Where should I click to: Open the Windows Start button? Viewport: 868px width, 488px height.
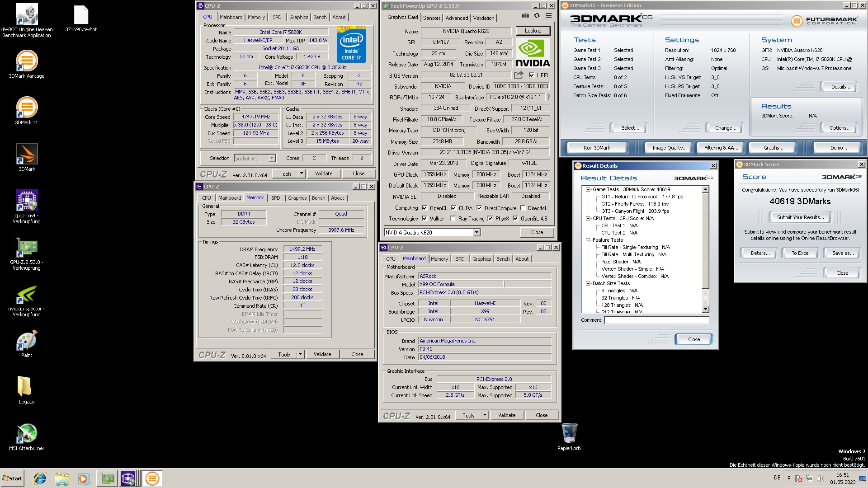tap(12, 479)
